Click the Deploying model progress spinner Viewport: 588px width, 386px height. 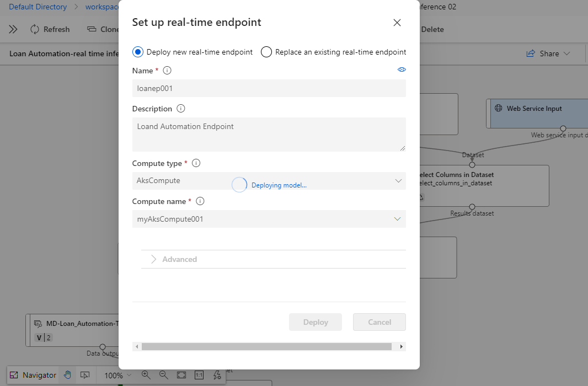pos(239,185)
